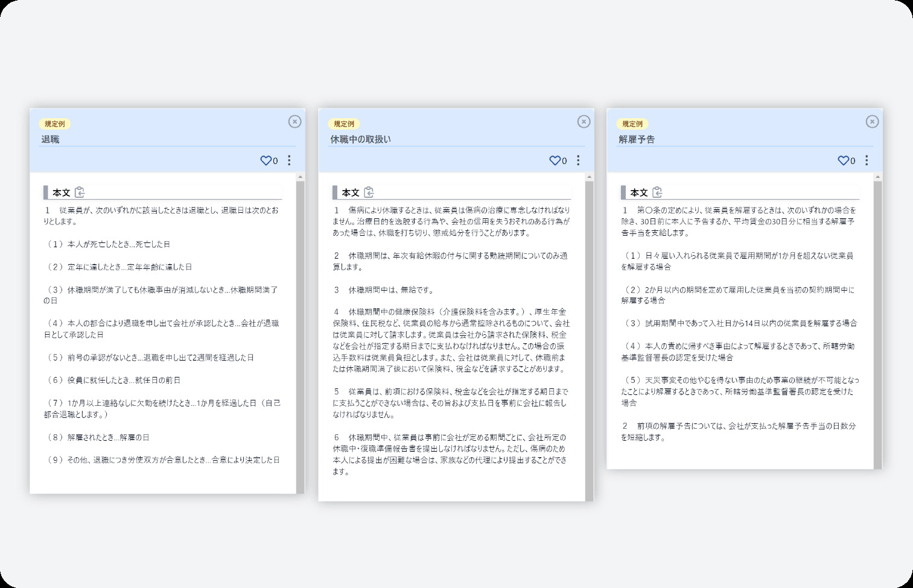The height and width of the screenshot is (588, 913).
Task: Open the three-dot menu on 休職中の取扱い card
Action: click(x=578, y=160)
